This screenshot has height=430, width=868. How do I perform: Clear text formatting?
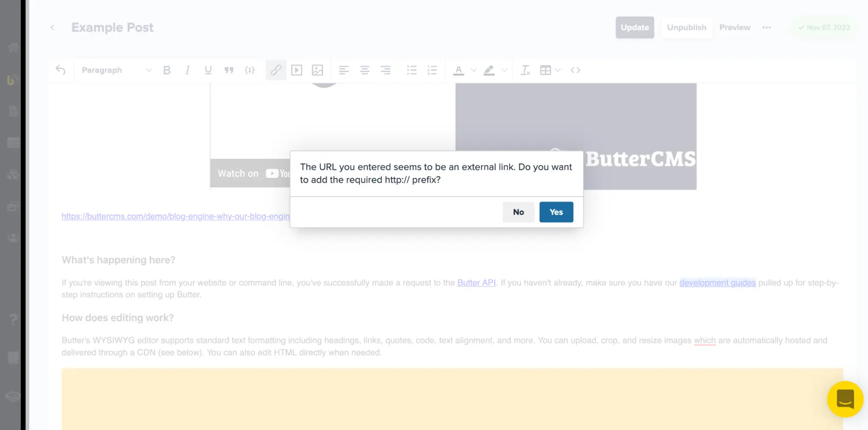tap(525, 70)
